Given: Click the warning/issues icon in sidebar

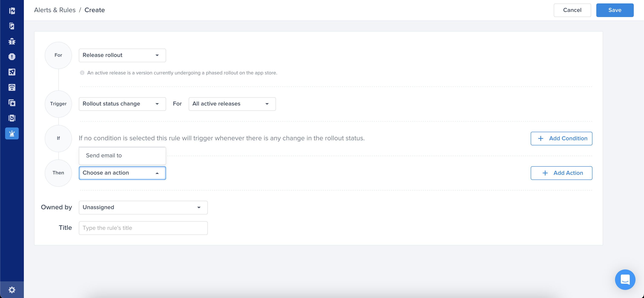Looking at the screenshot, I should (11, 57).
